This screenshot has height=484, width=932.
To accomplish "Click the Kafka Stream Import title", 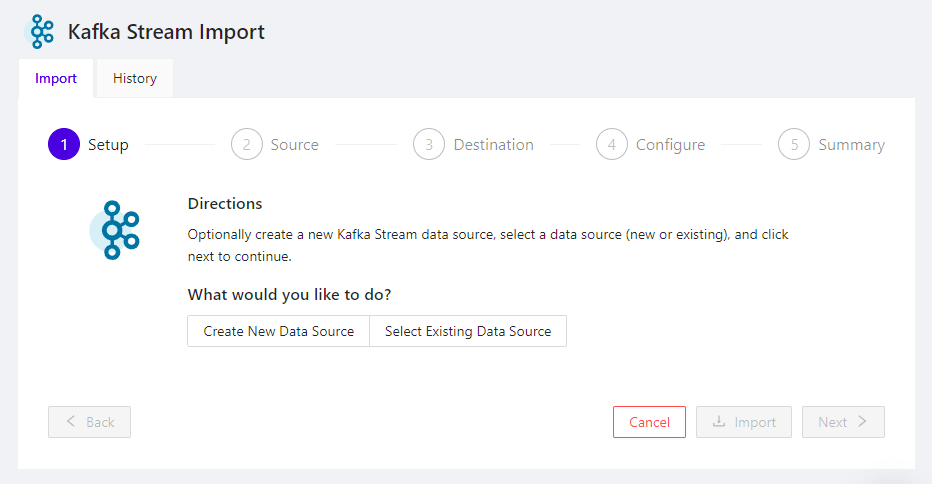I will point(166,32).
